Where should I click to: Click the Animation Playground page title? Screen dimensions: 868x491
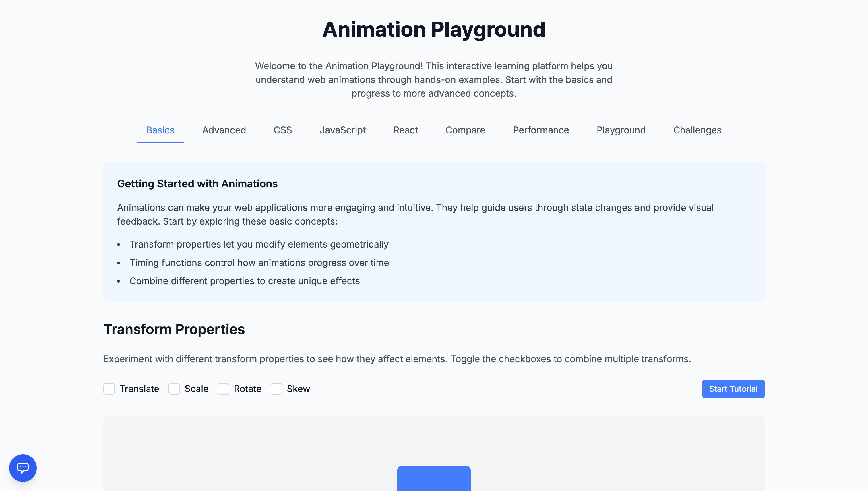(434, 29)
